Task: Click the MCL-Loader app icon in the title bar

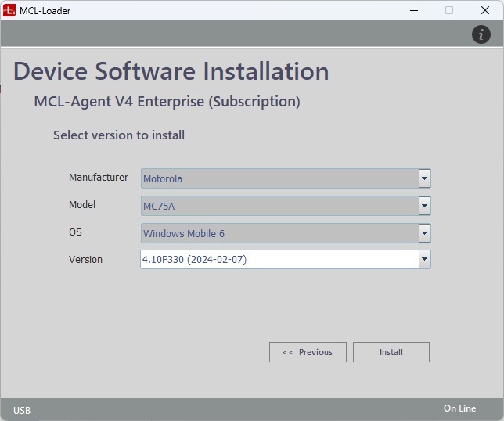Action: 9,11
